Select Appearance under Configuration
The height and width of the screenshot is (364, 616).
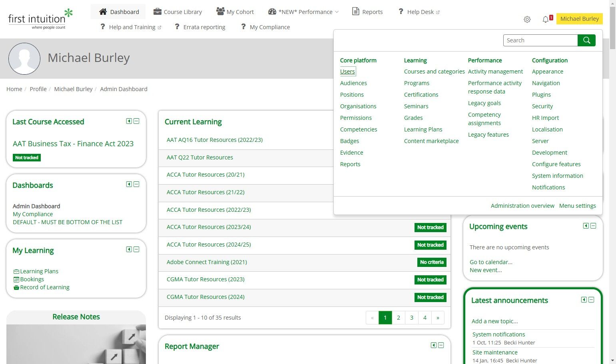pyautogui.click(x=548, y=72)
